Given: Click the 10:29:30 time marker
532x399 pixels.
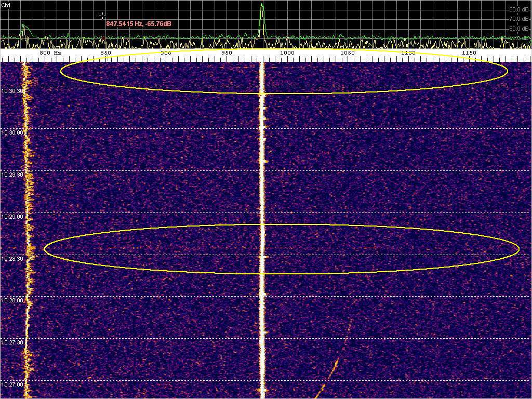Looking at the screenshot, I should click(12, 175).
